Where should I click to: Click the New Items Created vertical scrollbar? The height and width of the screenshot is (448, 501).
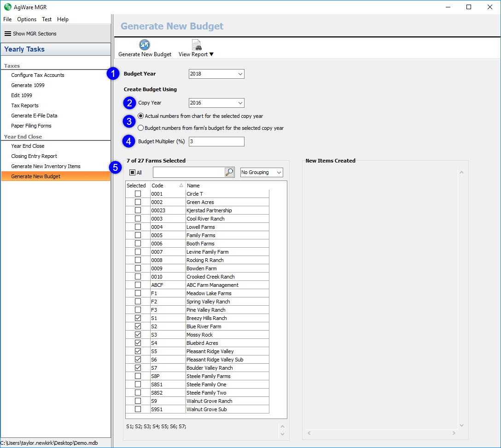462,299
